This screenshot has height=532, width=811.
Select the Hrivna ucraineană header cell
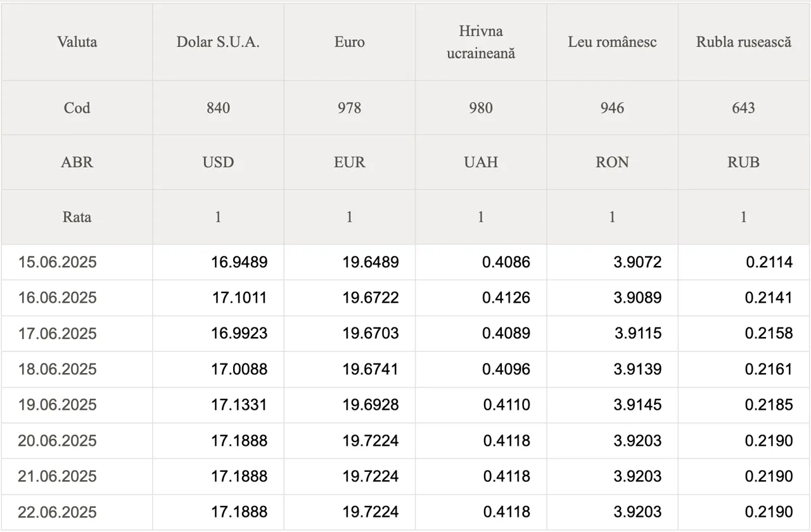click(x=480, y=42)
